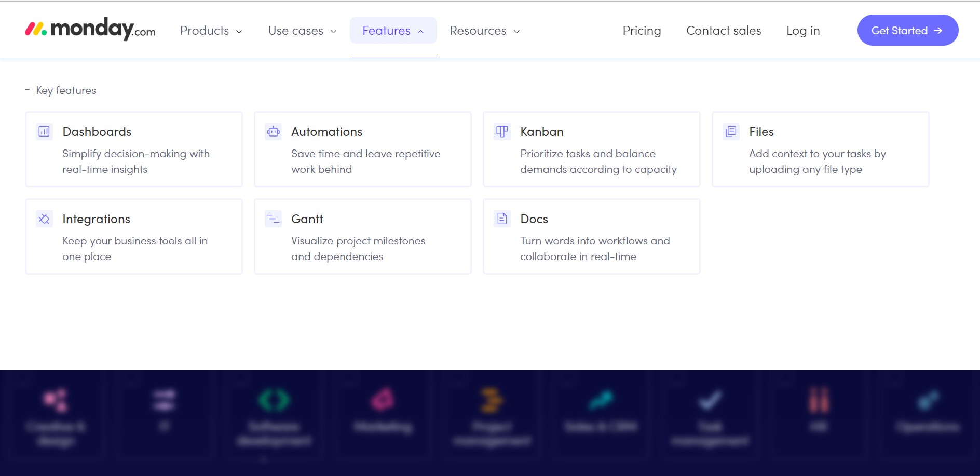This screenshot has width=980, height=476.
Task: Expand the Resources dropdown
Action: pyautogui.click(x=484, y=31)
